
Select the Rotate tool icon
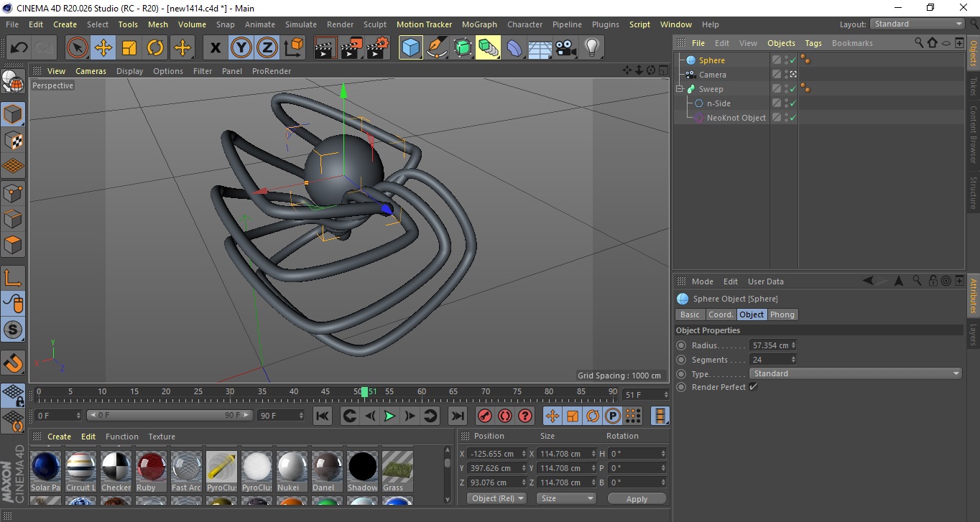click(155, 48)
